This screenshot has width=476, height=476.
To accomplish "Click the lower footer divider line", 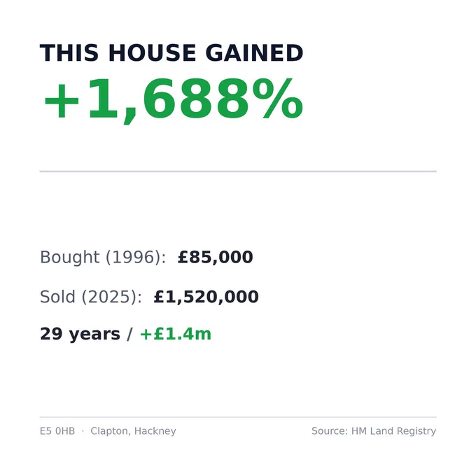I will pos(238,417).
